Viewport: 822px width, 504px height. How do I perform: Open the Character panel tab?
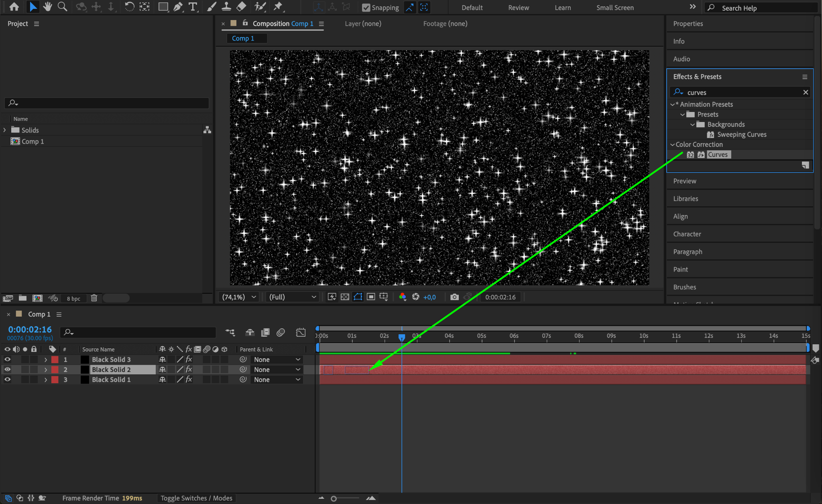[x=687, y=234]
